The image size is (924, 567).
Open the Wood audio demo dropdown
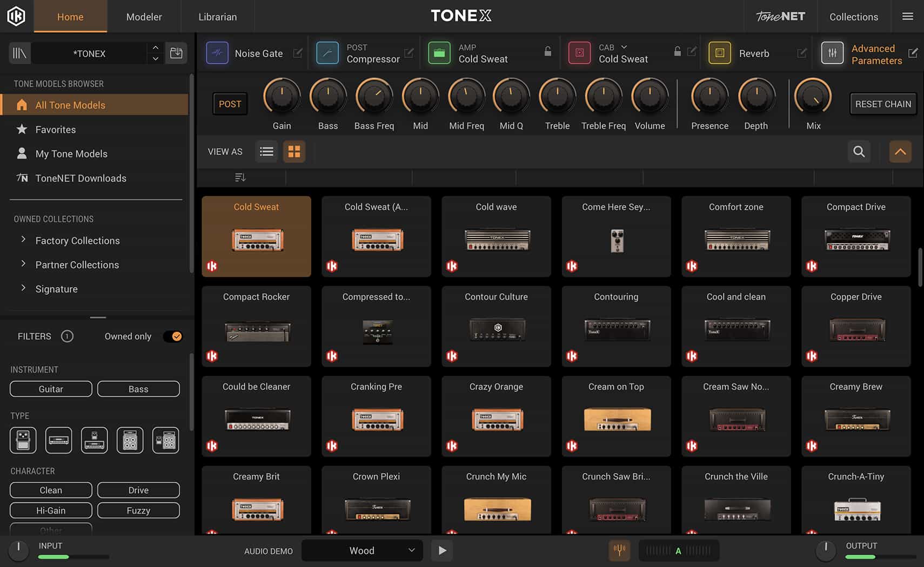[361, 550]
